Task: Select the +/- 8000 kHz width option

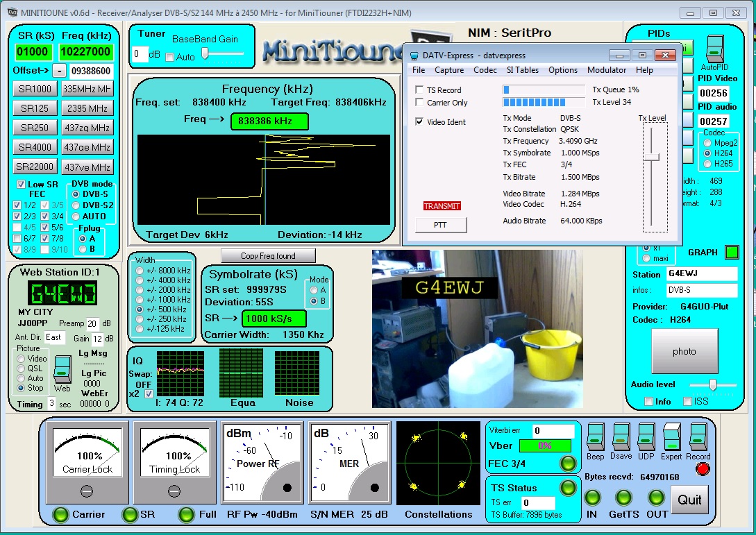Action: tap(140, 271)
